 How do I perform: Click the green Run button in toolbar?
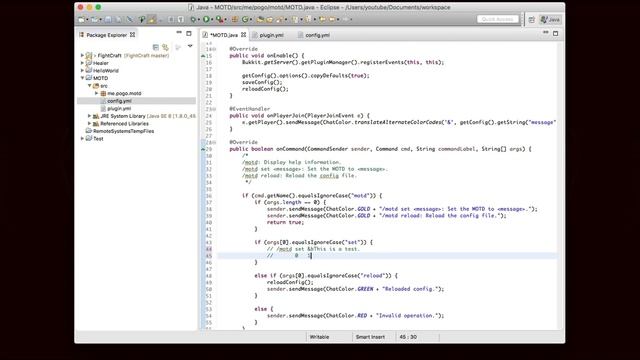coord(206,19)
